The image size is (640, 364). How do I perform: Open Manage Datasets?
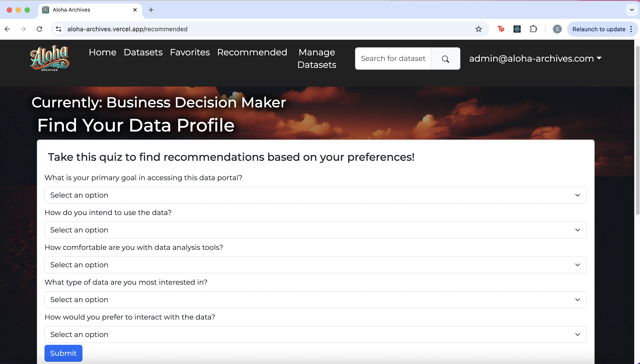[x=317, y=59]
